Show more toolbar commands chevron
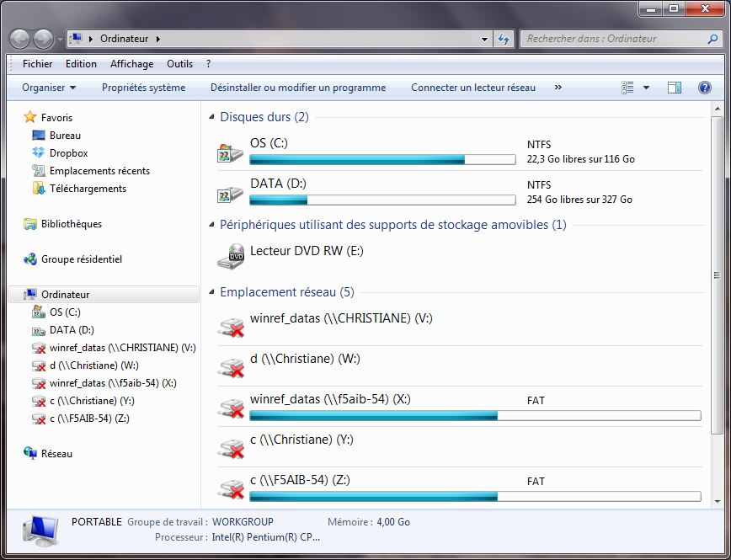 [x=558, y=88]
